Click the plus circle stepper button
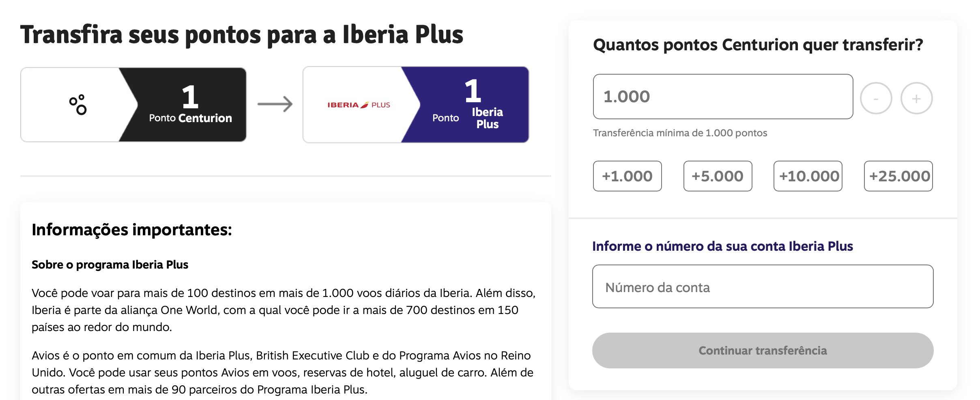 click(x=916, y=98)
